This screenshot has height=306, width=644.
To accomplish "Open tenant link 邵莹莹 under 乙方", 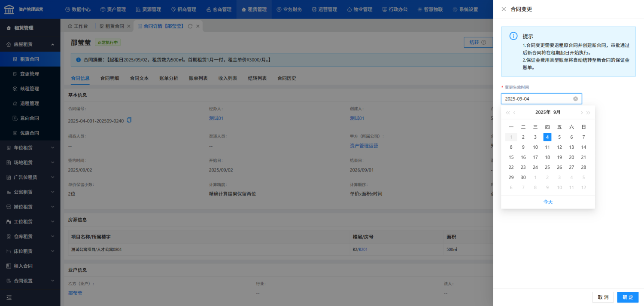I will [75, 293].
